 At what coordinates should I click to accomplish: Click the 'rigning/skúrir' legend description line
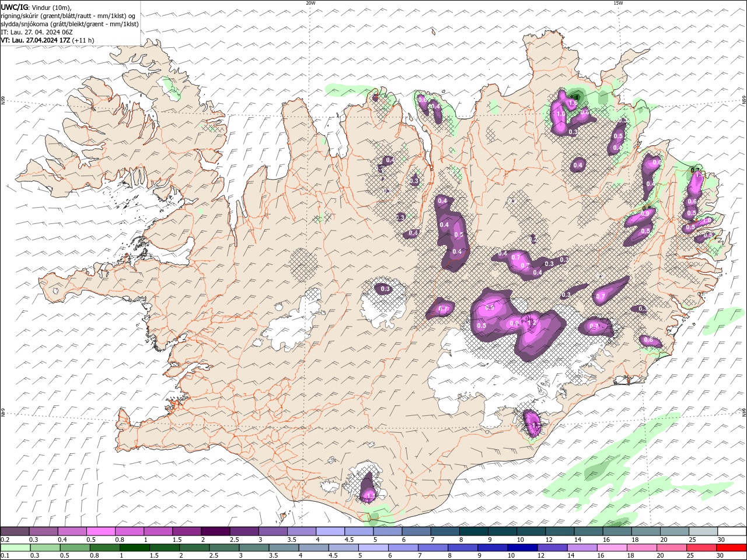tap(68, 16)
